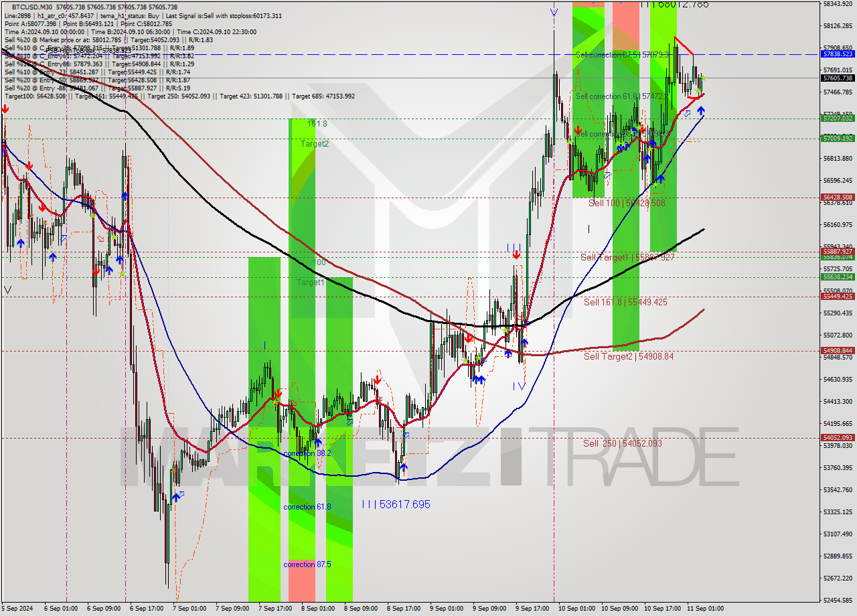This screenshot has height=616, width=857.
Task: Select the blue 'correction 38.2' label
Action: (307, 453)
